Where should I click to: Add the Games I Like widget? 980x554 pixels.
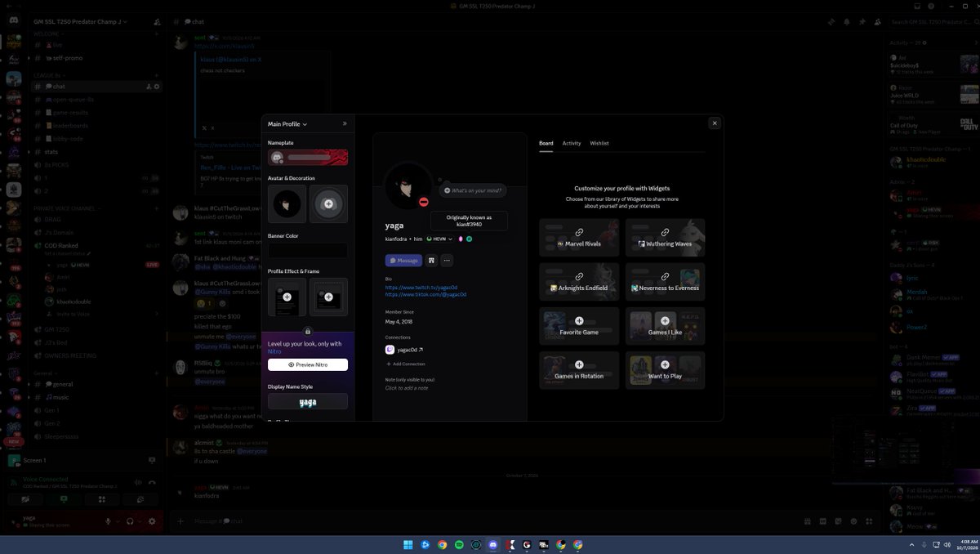point(665,326)
